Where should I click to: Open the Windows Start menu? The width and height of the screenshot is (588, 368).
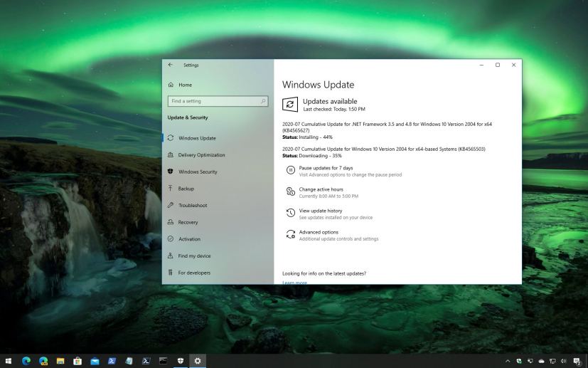pos(8,361)
